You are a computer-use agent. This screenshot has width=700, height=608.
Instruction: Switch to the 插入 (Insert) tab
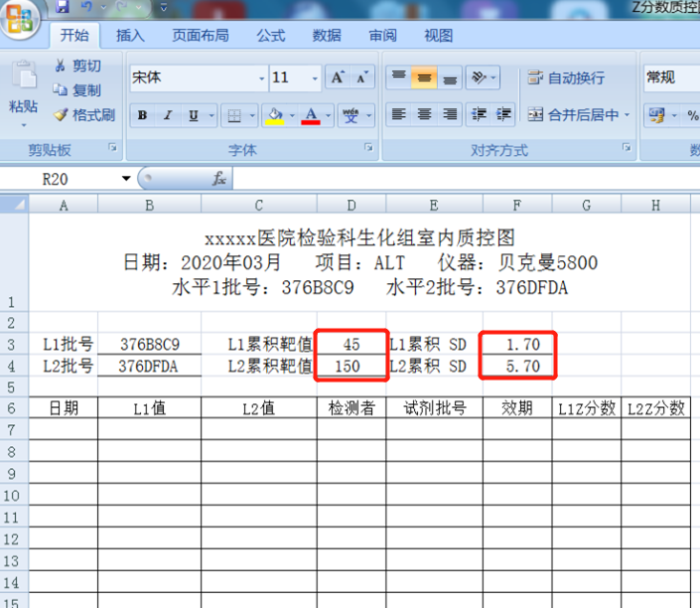(x=130, y=36)
